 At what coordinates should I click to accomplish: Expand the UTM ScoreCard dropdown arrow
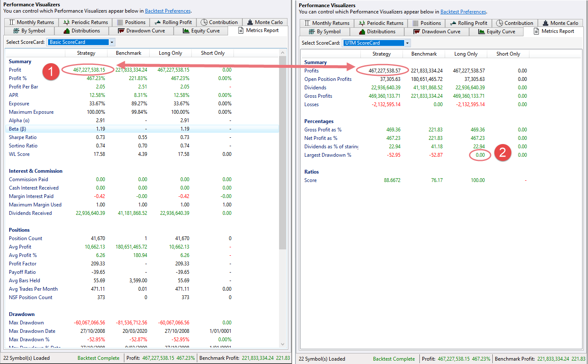[x=407, y=43]
